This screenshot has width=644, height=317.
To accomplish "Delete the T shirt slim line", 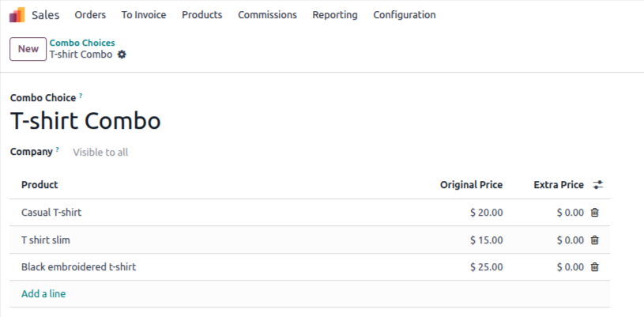I will point(594,240).
